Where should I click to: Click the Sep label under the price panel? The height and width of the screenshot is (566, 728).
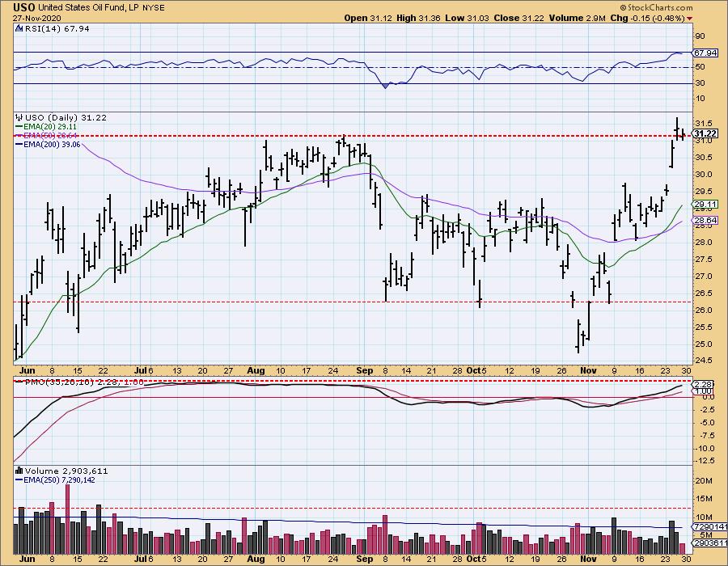click(x=365, y=370)
